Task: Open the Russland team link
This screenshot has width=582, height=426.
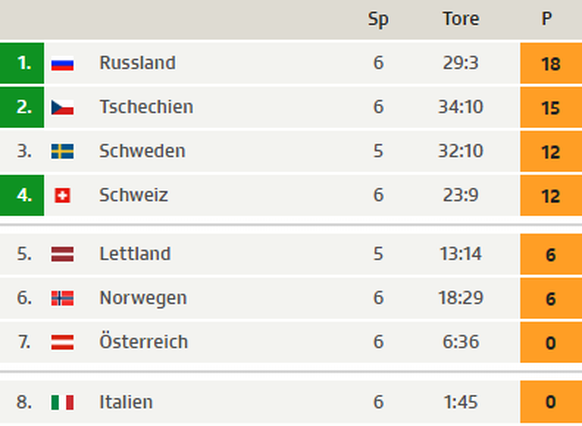Action: (137, 63)
